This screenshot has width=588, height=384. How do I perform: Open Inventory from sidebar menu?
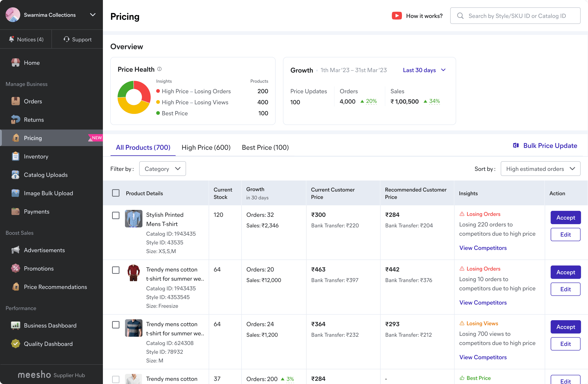[x=51, y=156]
